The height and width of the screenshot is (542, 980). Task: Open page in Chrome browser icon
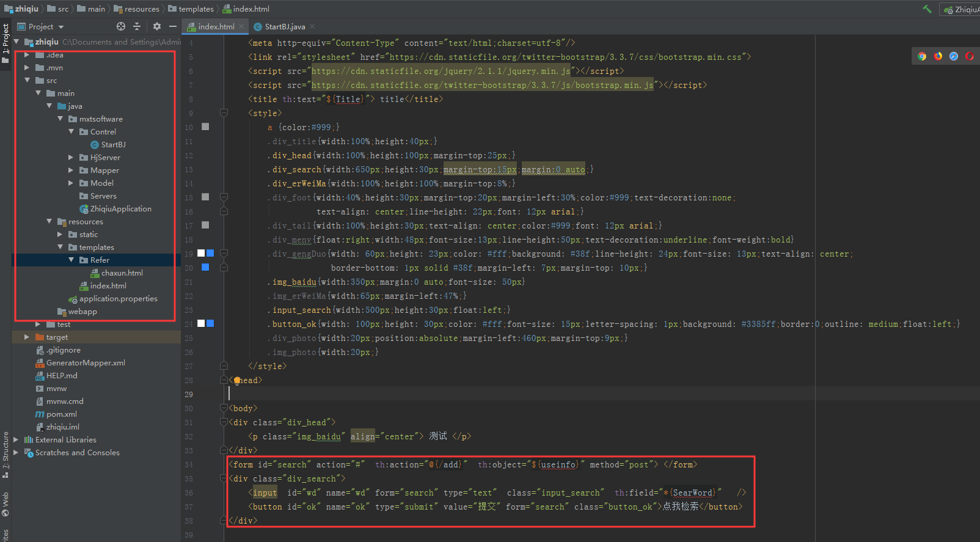(922, 56)
